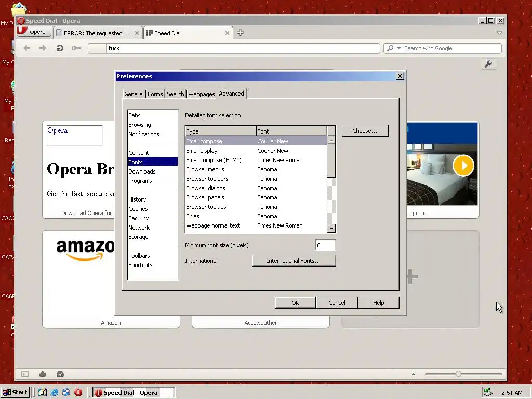Select the Browser menus font row

point(256,169)
